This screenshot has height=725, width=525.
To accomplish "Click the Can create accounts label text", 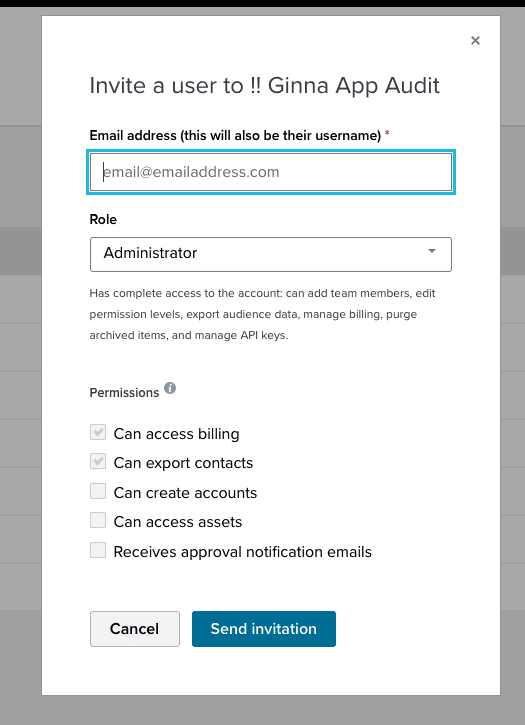I will pyautogui.click(x=185, y=493).
